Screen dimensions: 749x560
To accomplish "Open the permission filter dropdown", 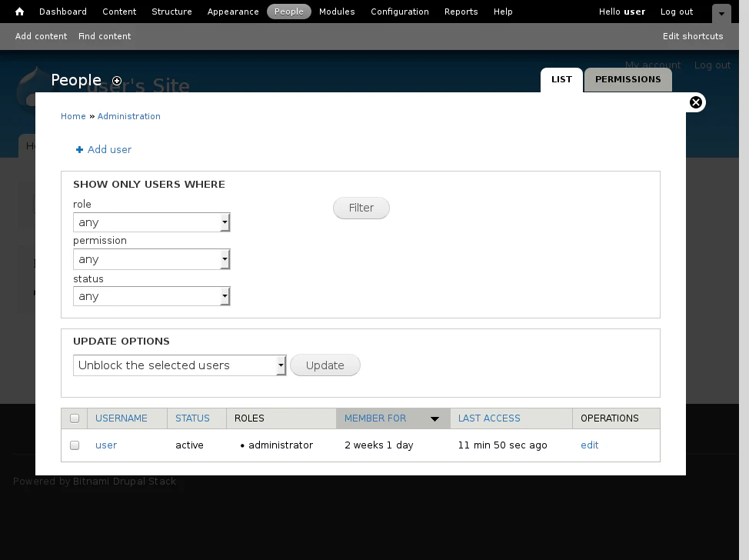I will pyautogui.click(x=151, y=259).
